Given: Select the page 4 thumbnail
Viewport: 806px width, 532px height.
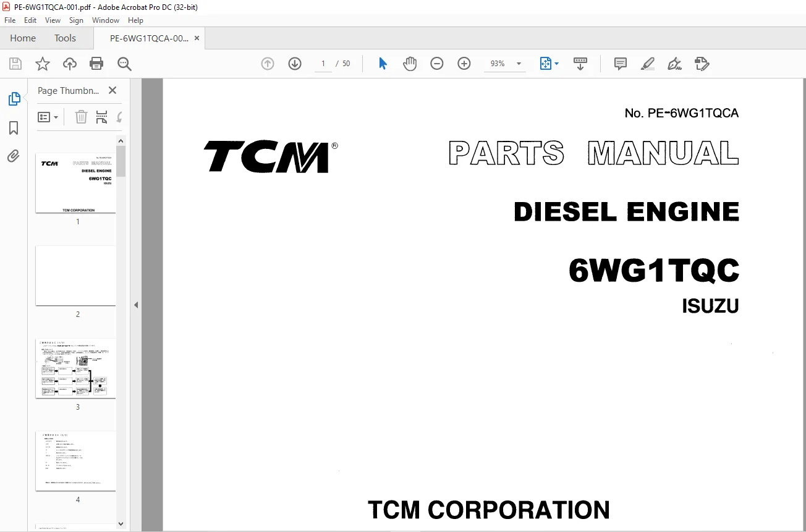Looking at the screenshot, I should point(75,461).
